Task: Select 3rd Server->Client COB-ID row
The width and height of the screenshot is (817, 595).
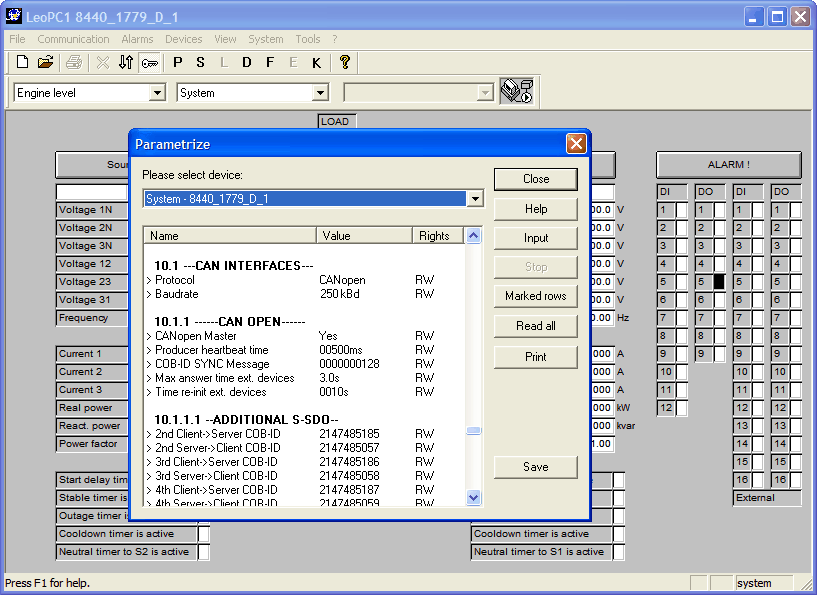Action: point(304,476)
